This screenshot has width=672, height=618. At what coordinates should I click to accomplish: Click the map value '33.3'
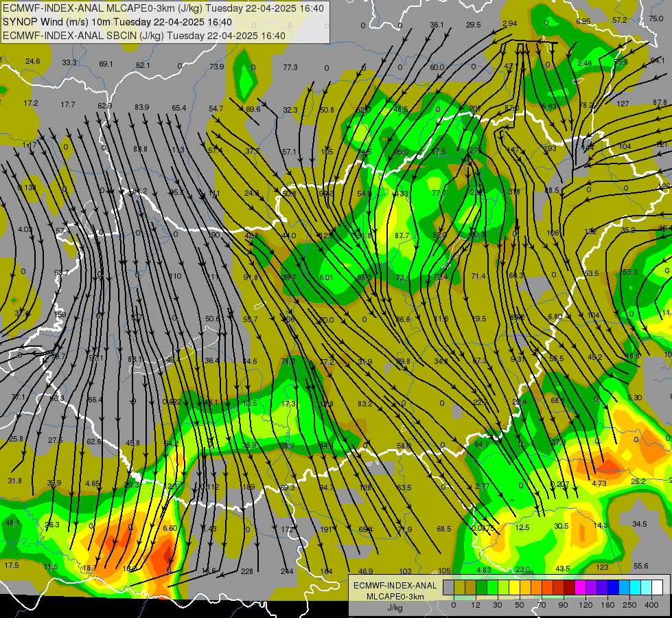69,62
